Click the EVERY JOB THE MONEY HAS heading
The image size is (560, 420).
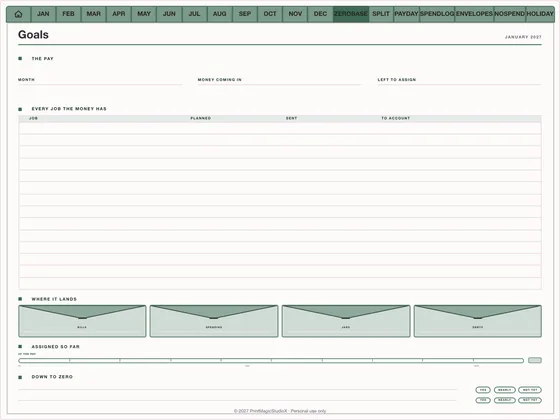click(x=69, y=109)
